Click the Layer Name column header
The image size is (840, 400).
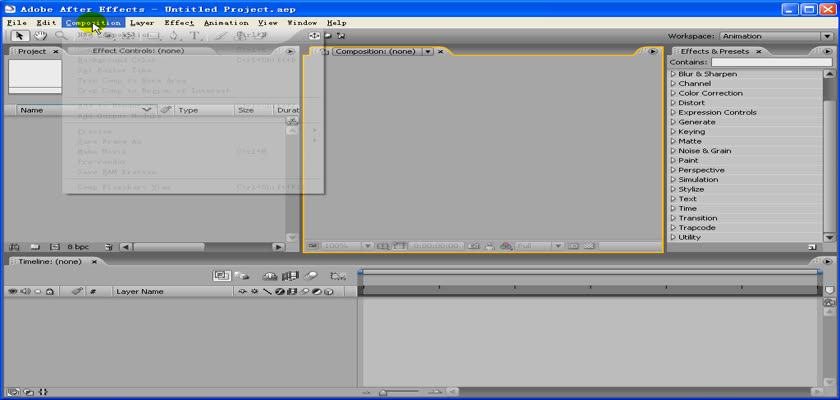[140, 291]
